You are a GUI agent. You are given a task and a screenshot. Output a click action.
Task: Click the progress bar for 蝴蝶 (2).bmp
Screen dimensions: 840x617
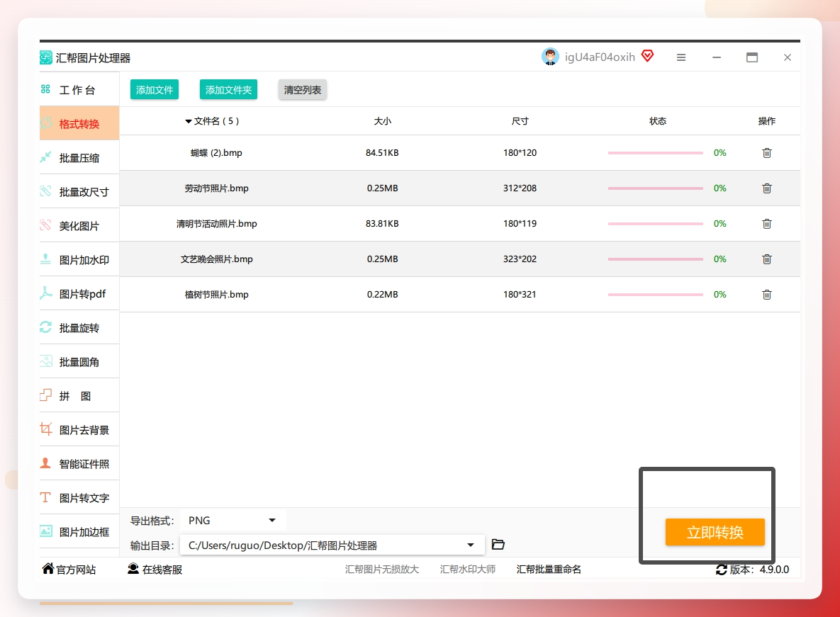(655, 153)
